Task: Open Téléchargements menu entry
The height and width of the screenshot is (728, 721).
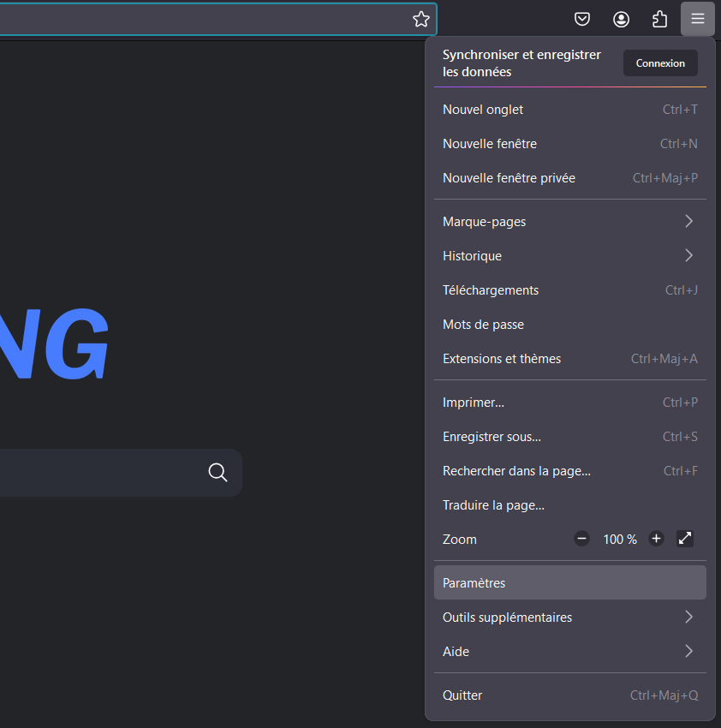Action: (x=569, y=290)
